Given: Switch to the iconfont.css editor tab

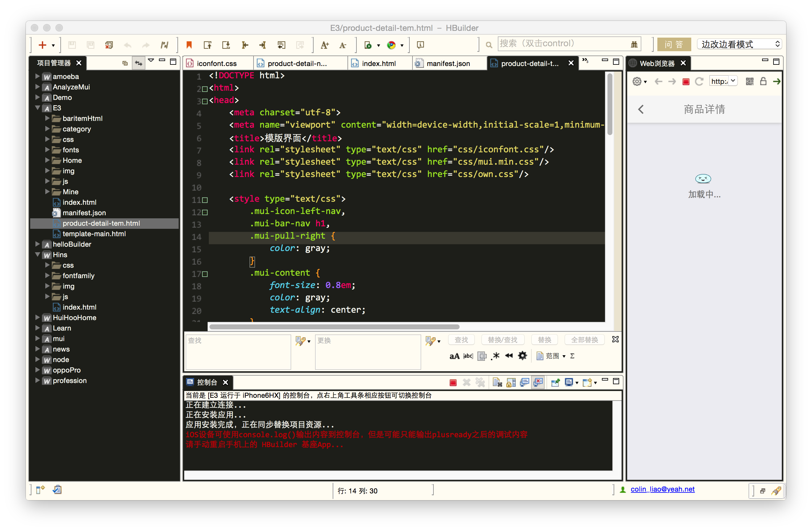Looking at the screenshot, I should click(216, 63).
